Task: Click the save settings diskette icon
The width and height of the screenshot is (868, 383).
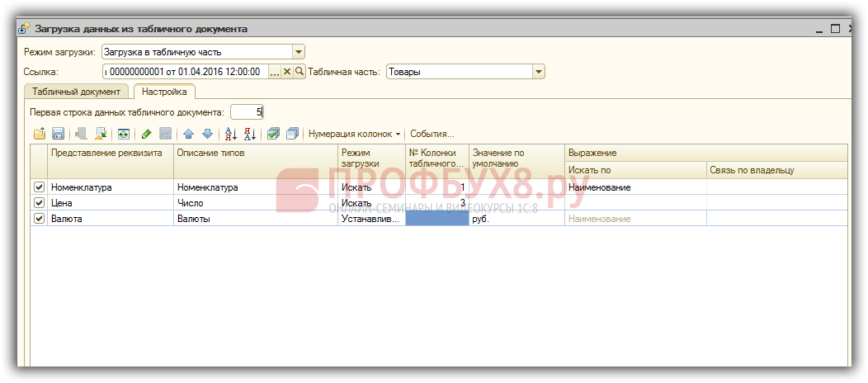Action: click(59, 134)
